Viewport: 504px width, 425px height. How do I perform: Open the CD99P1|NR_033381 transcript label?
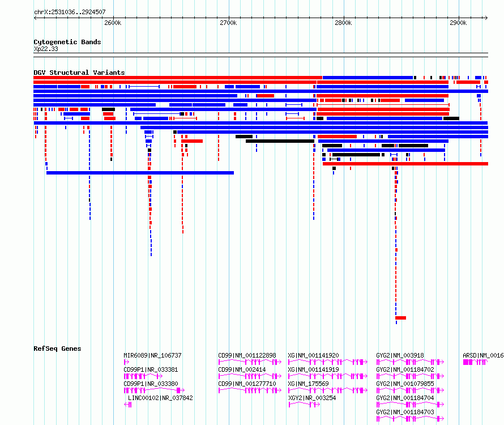[151, 369]
